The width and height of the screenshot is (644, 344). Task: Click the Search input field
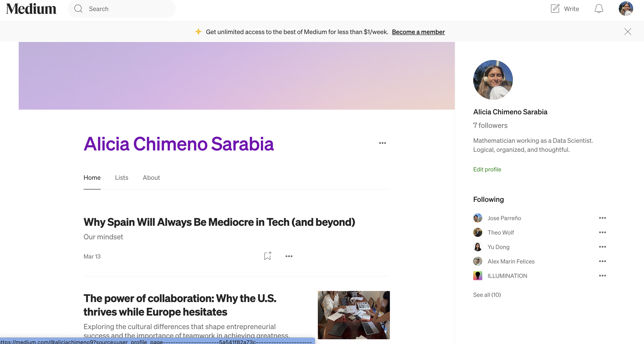121,9
